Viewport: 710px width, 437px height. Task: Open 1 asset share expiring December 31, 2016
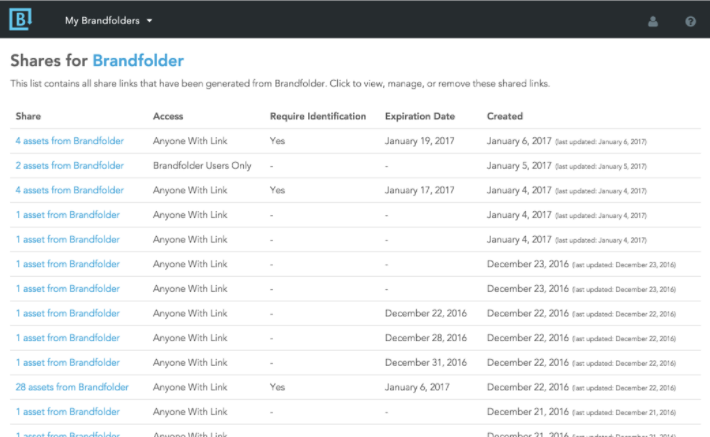pyautogui.click(x=67, y=362)
